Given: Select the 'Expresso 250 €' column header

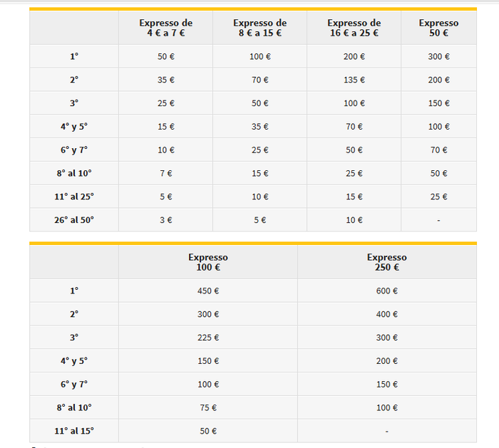Looking at the screenshot, I should tap(386, 262).
